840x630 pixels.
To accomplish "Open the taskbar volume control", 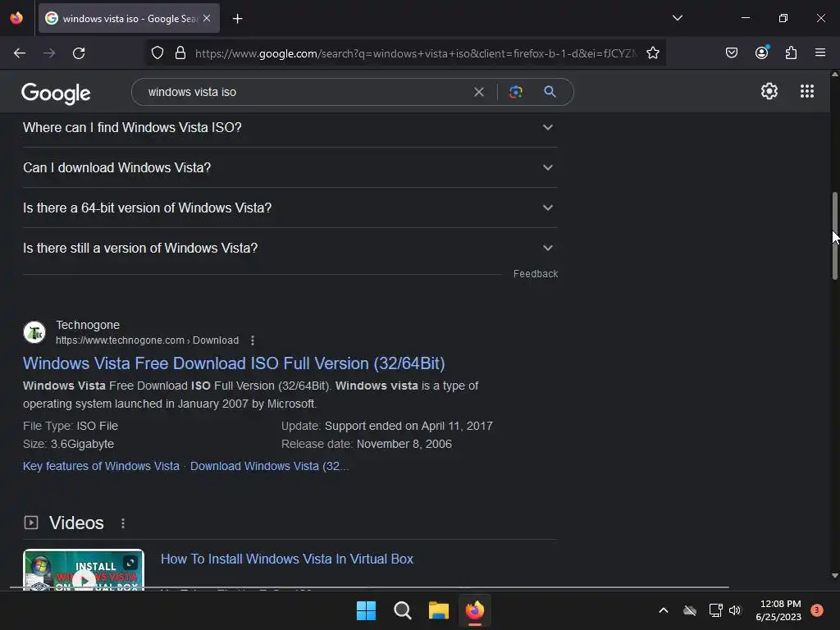I will [735, 610].
